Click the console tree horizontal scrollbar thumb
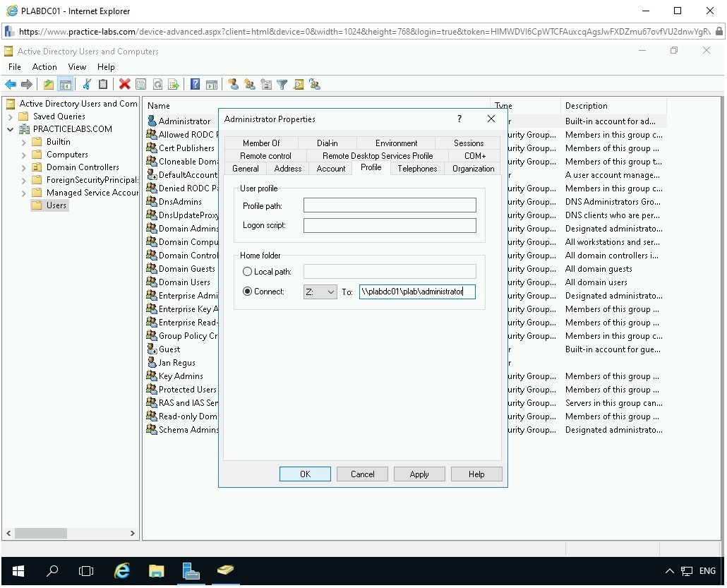Image resolution: width=727 pixels, height=588 pixels. click(41, 533)
